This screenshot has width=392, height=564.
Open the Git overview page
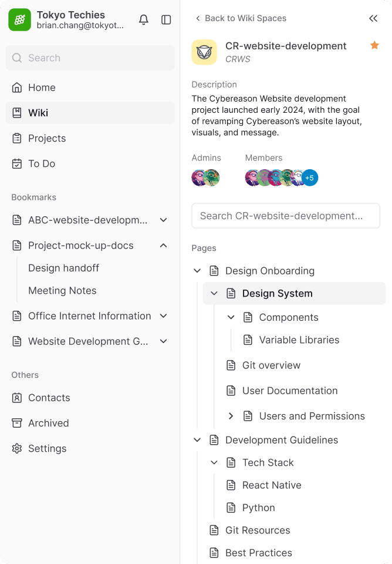271,365
